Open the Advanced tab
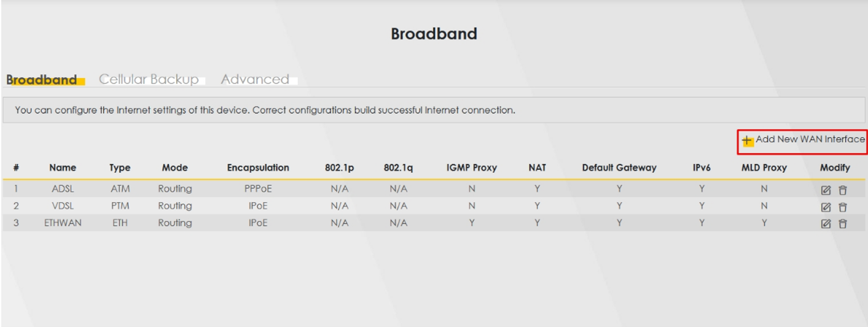Viewport: 868px width, 327px height. (x=255, y=79)
